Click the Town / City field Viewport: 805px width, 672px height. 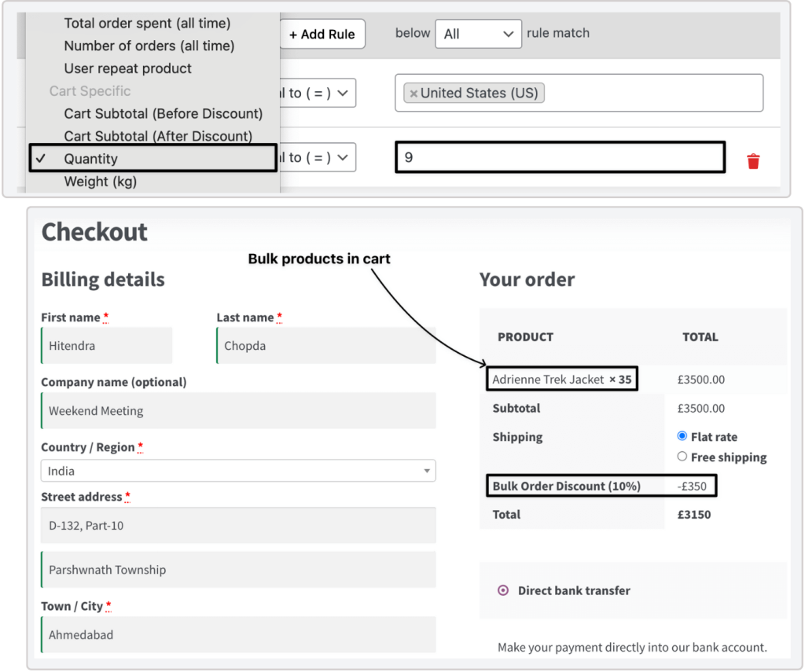pyautogui.click(x=237, y=634)
